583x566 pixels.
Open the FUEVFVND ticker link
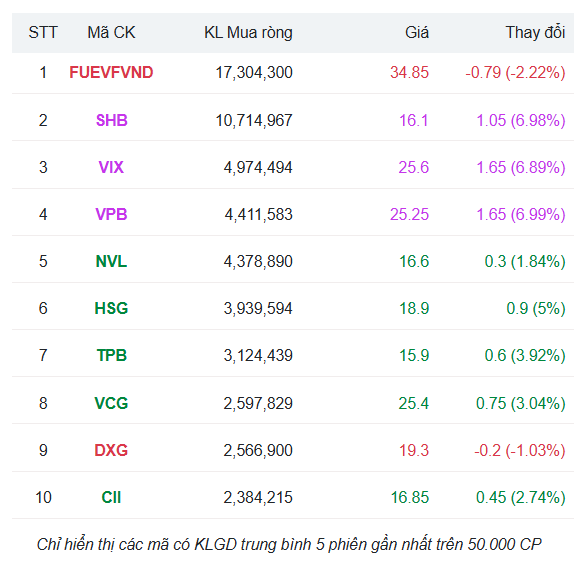click(111, 73)
